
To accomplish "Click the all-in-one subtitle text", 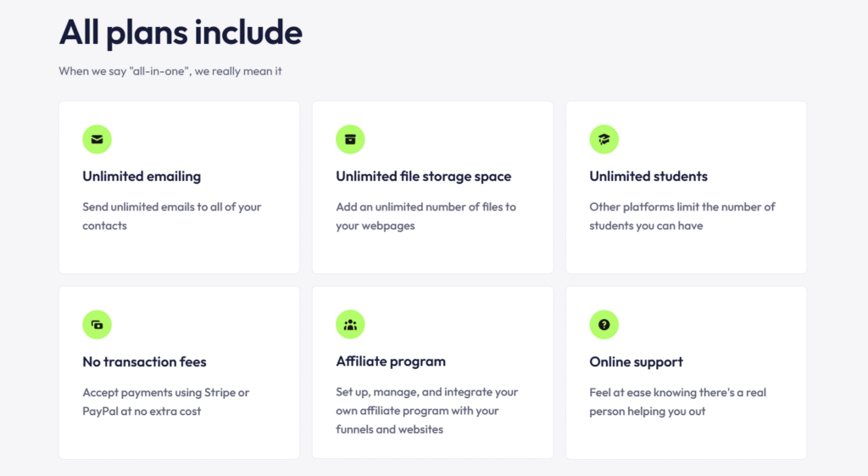I will coord(170,71).
